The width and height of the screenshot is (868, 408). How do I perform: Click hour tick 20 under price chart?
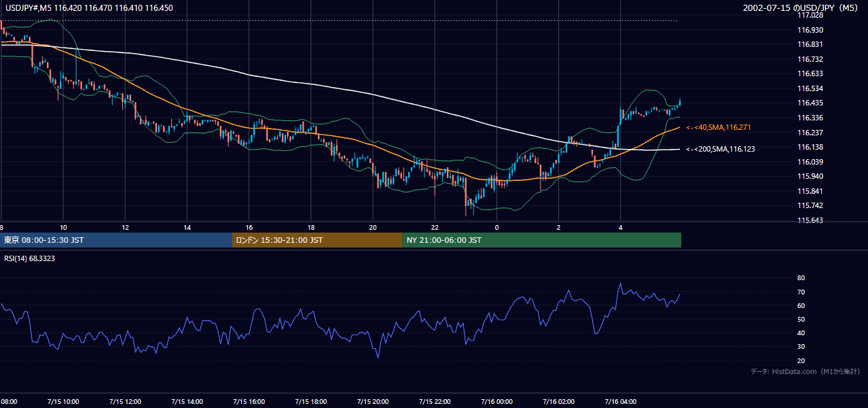(373, 227)
